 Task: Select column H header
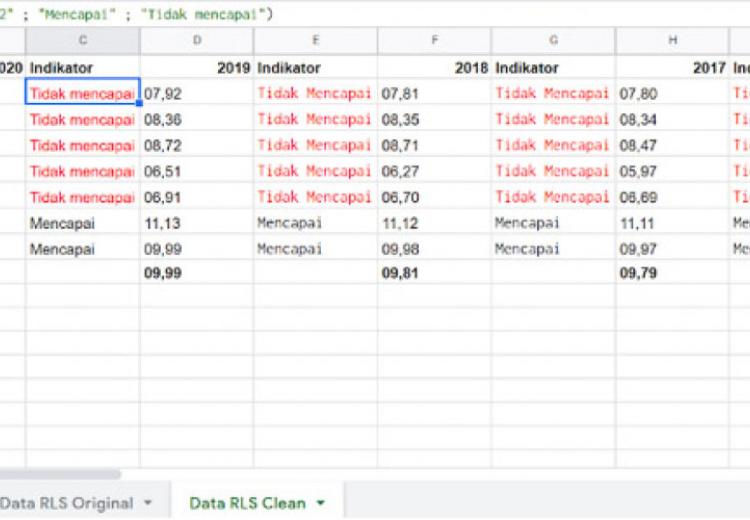tap(673, 40)
